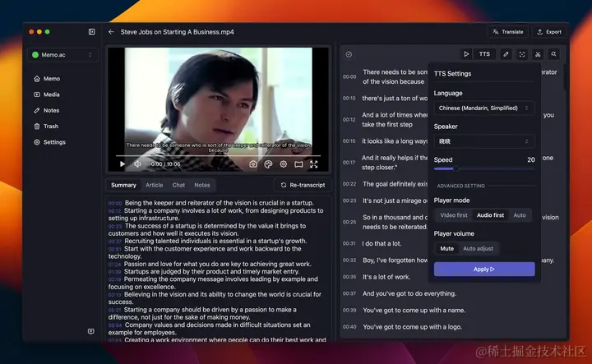Select line "You've got to come up with a logo."
592x364 pixels.
(x=412, y=327)
